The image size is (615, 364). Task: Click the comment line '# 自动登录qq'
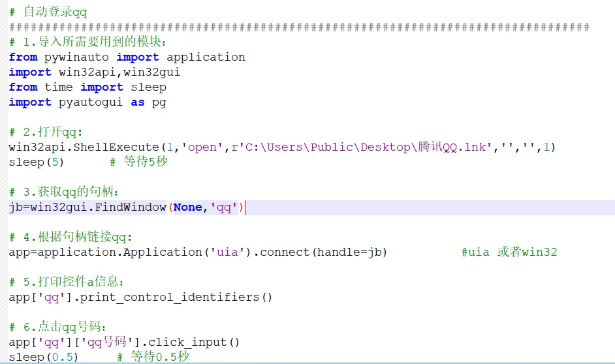coord(48,12)
